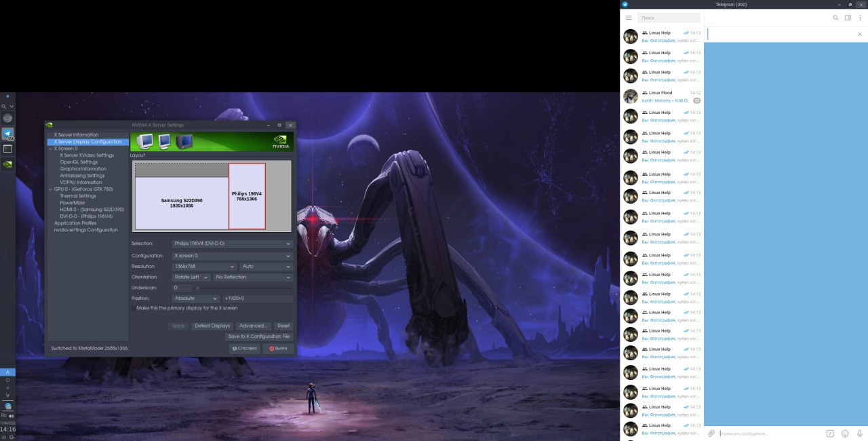
Task: Click the Reset button
Action: pyautogui.click(x=283, y=326)
